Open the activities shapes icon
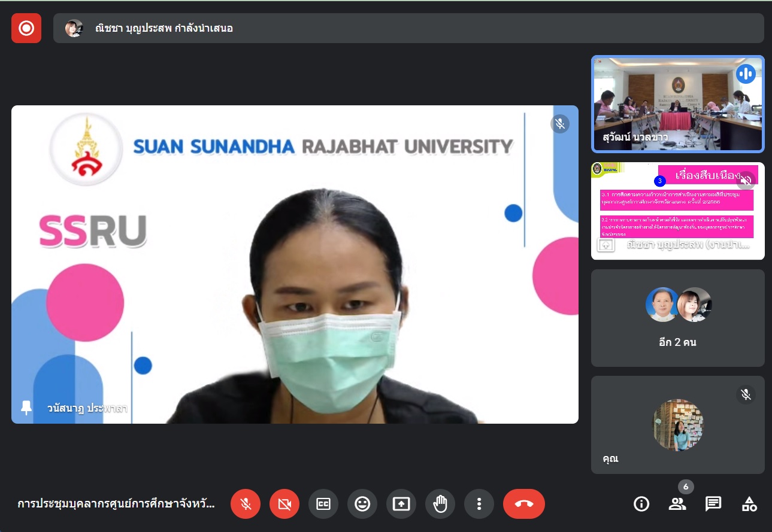This screenshot has width=772, height=532. coord(749,504)
